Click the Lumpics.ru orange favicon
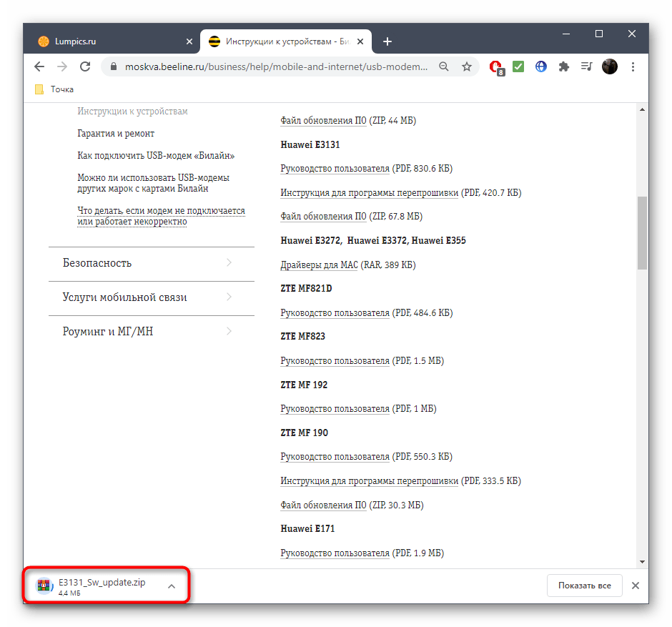This screenshot has width=672, height=627. (44, 41)
